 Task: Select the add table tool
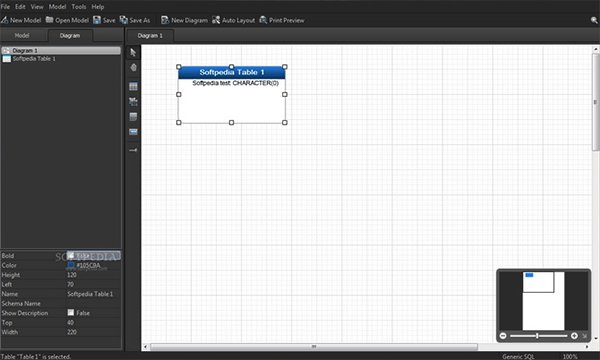click(x=133, y=86)
